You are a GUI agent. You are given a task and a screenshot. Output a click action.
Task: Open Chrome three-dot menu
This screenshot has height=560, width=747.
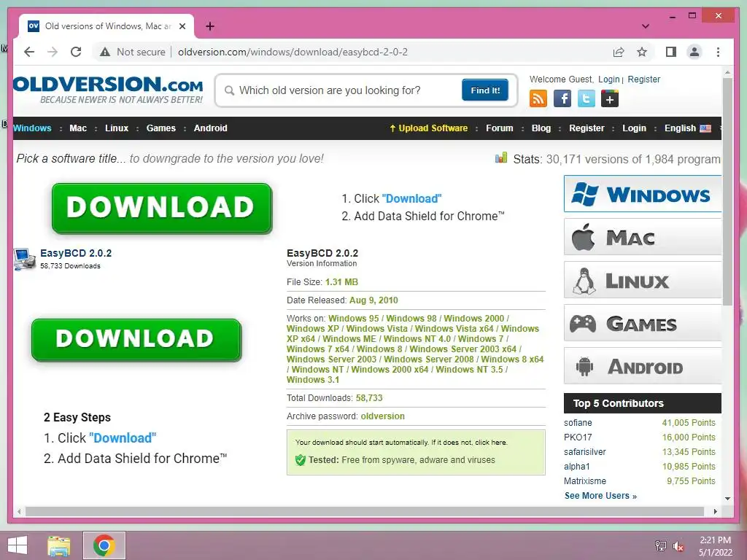[x=718, y=52]
